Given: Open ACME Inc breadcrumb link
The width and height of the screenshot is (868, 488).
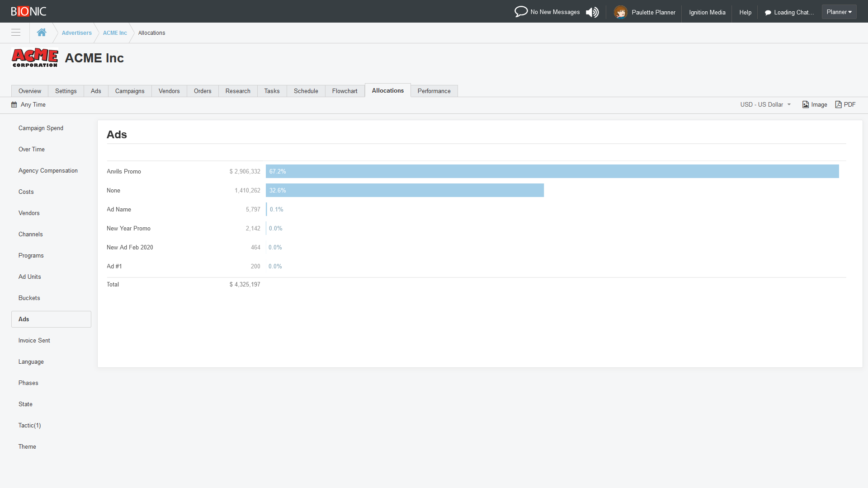Looking at the screenshot, I should (x=115, y=33).
